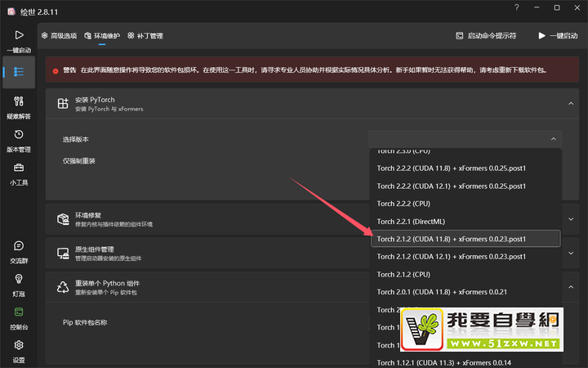Switch to the 高级选项 tab
This screenshot has height=368, width=588.
point(59,36)
